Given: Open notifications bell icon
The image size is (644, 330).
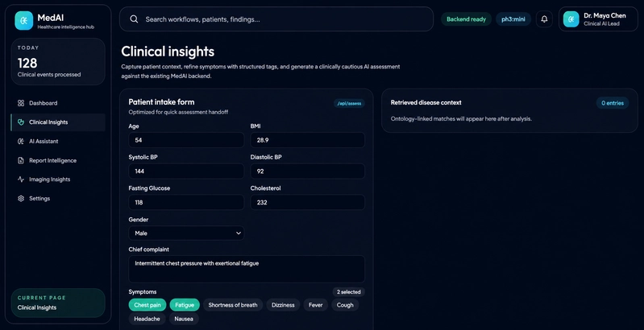Looking at the screenshot, I should [x=544, y=19].
